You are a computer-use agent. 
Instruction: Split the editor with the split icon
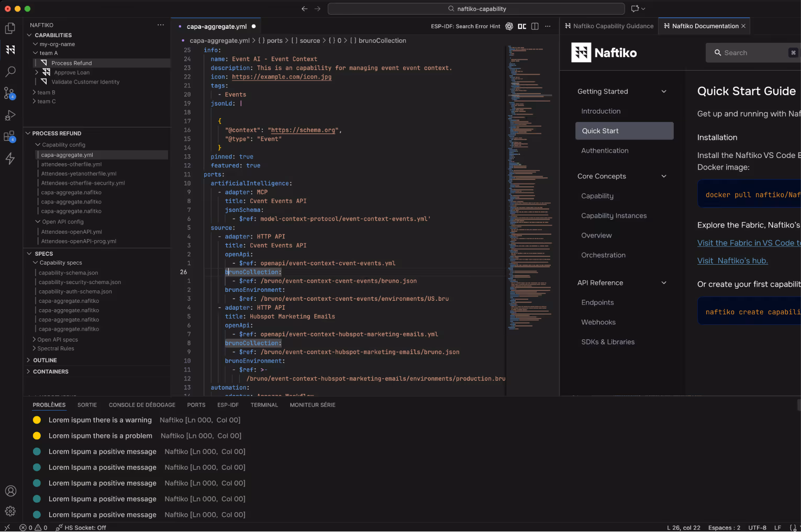535,26
